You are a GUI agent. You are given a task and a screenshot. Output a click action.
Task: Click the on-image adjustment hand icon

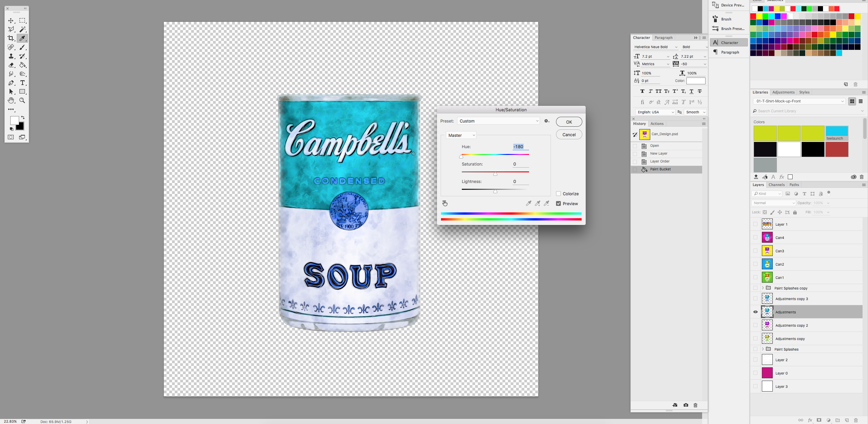(445, 203)
